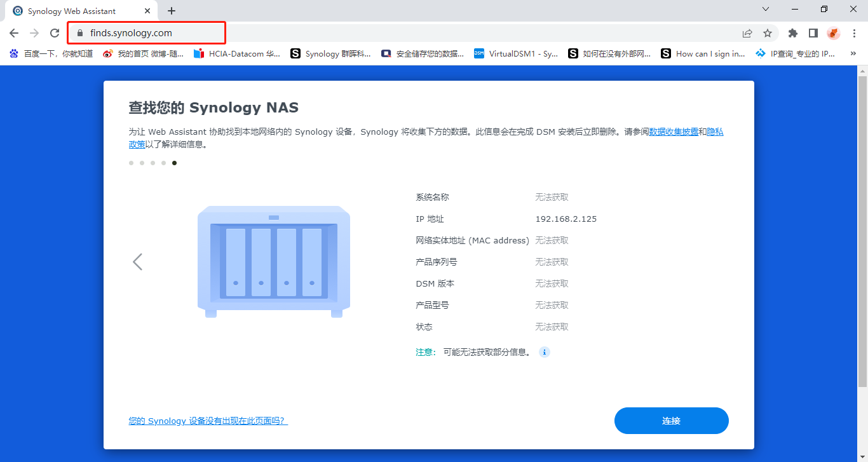Select the first carousel page dot
868x462 pixels.
[x=131, y=163]
